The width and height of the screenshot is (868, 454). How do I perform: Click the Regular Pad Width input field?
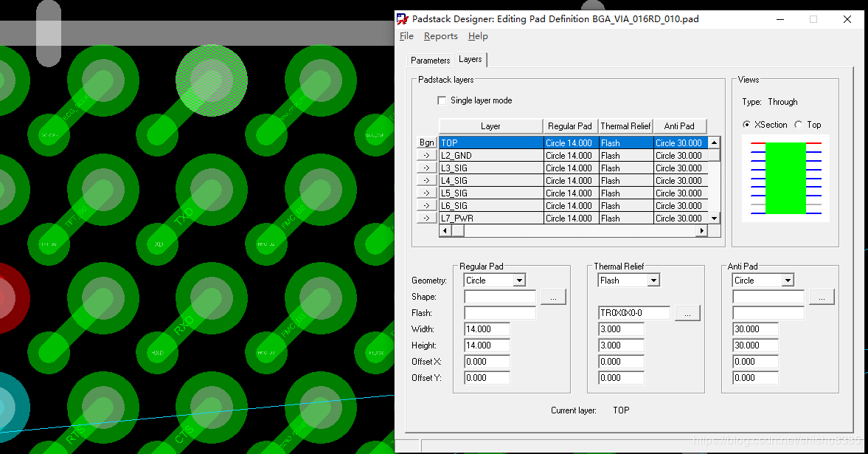pyautogui.click(x=487, y=329)
